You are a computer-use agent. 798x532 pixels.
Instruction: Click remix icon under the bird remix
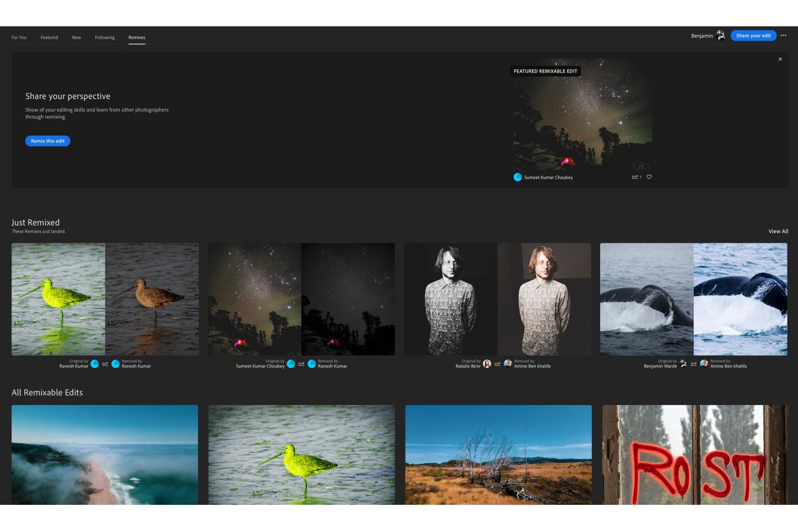coord(105,364)
